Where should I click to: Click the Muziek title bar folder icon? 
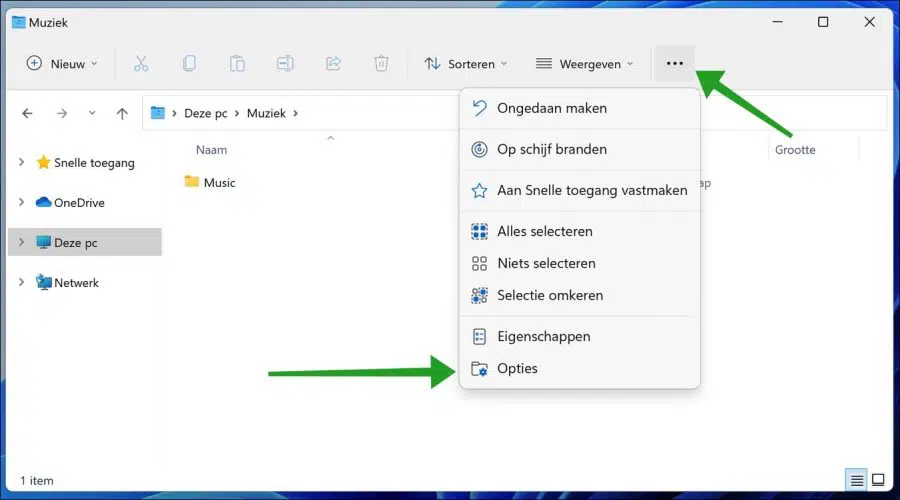pyautogui.click(x=19, y=22)
